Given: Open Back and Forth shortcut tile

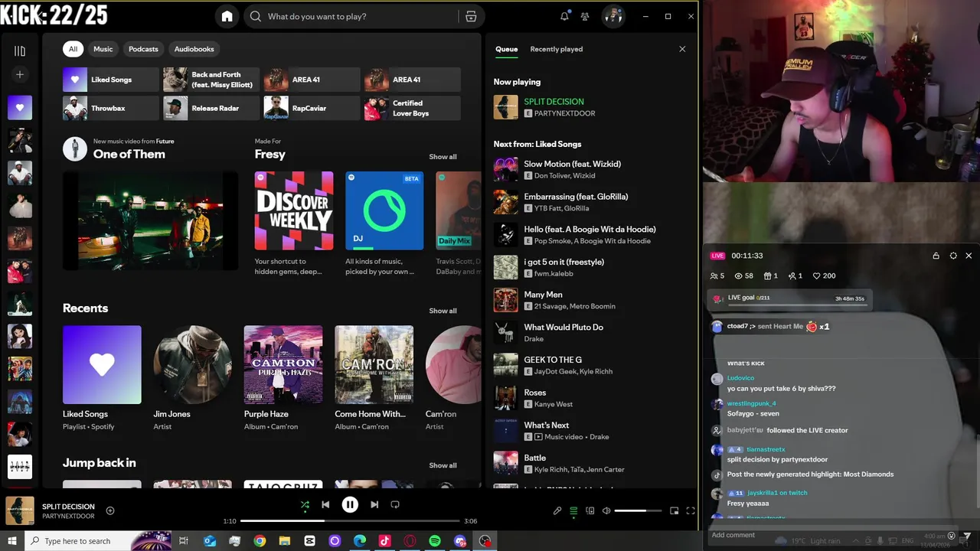Looking at the screenshot, I should click(x=211, y=80).
